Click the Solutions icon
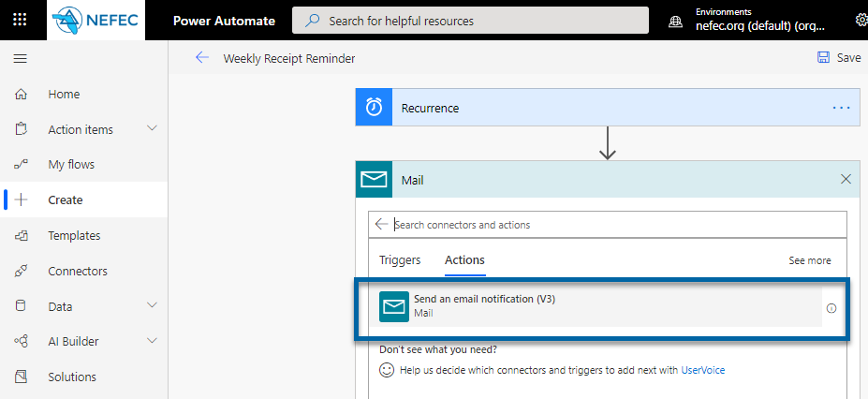The width and height of the screenshot is (868, 399). 21,377
